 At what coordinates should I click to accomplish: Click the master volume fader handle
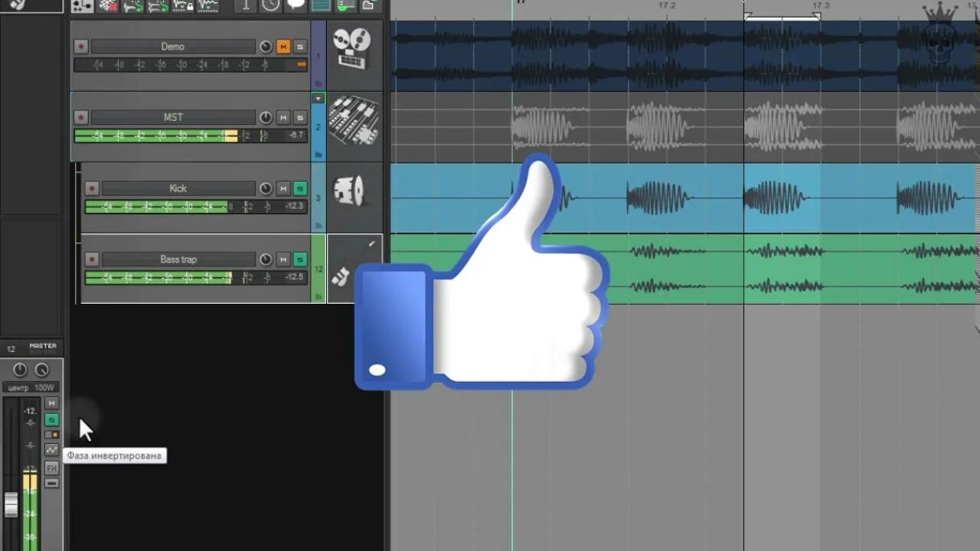point(11,504)
